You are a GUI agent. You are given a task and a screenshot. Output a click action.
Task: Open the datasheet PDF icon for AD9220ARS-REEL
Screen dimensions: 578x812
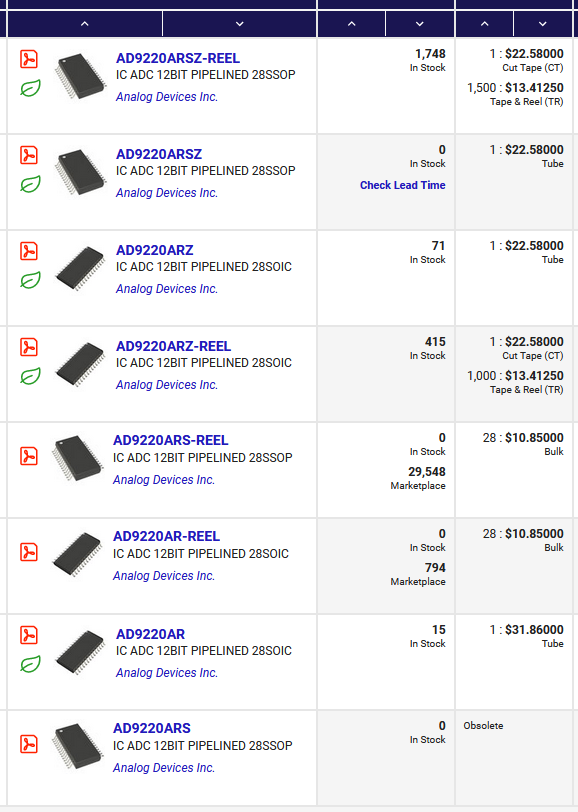pyautogui.click(x=29, y=456)
